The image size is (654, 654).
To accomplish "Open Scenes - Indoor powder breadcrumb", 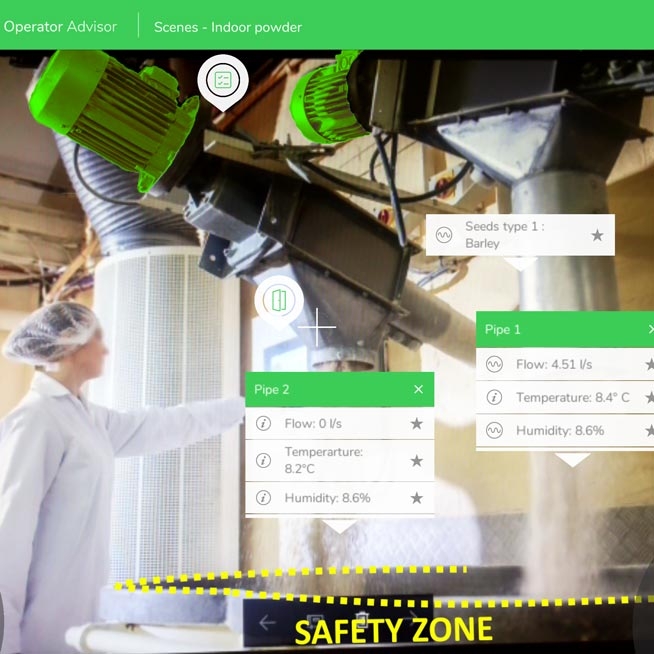I will click(x=228, y=27).
